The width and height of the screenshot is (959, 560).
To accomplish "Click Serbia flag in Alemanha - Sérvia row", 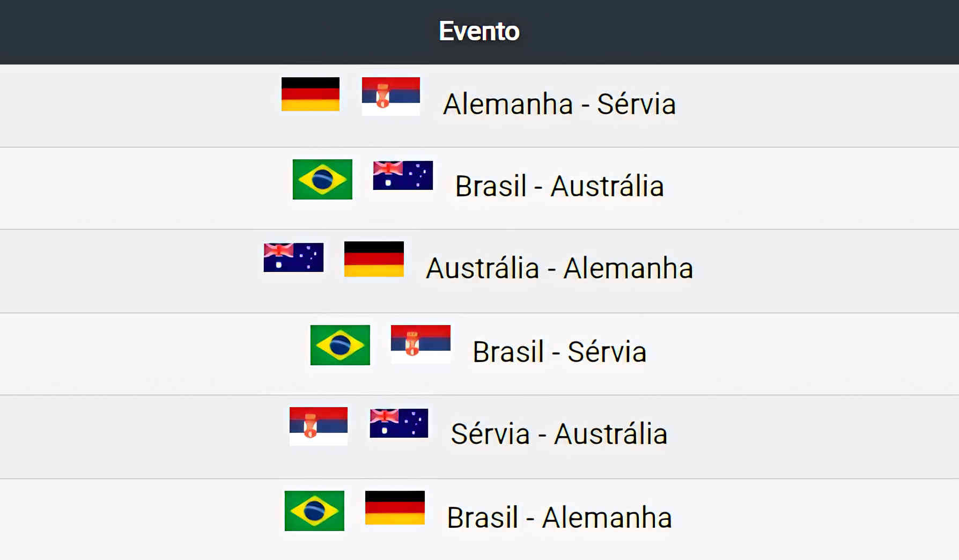I will [390, 96].
